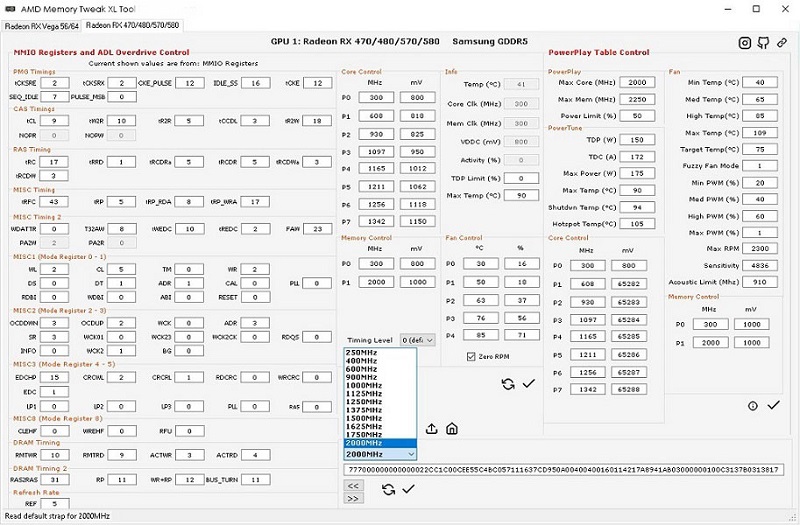Image resolution: width=800 pixels, height=525 pixels.
Task: Open the GitHub icon link
Action: [763, 42]
